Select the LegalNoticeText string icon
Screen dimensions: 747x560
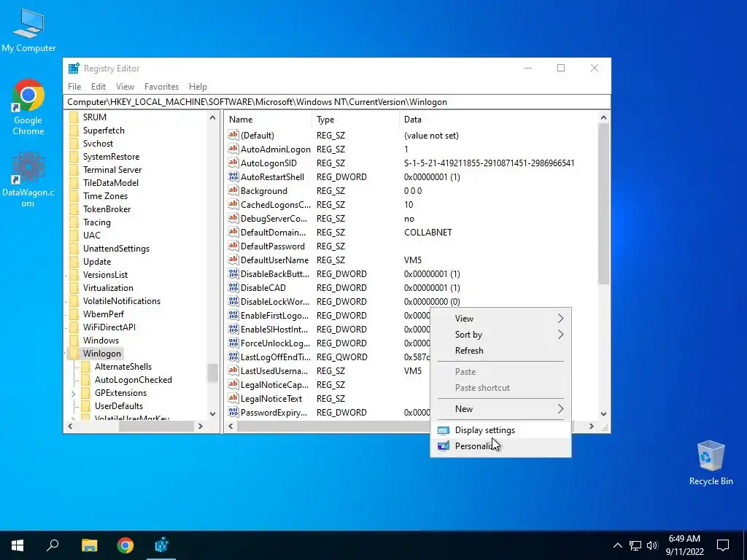233,398
